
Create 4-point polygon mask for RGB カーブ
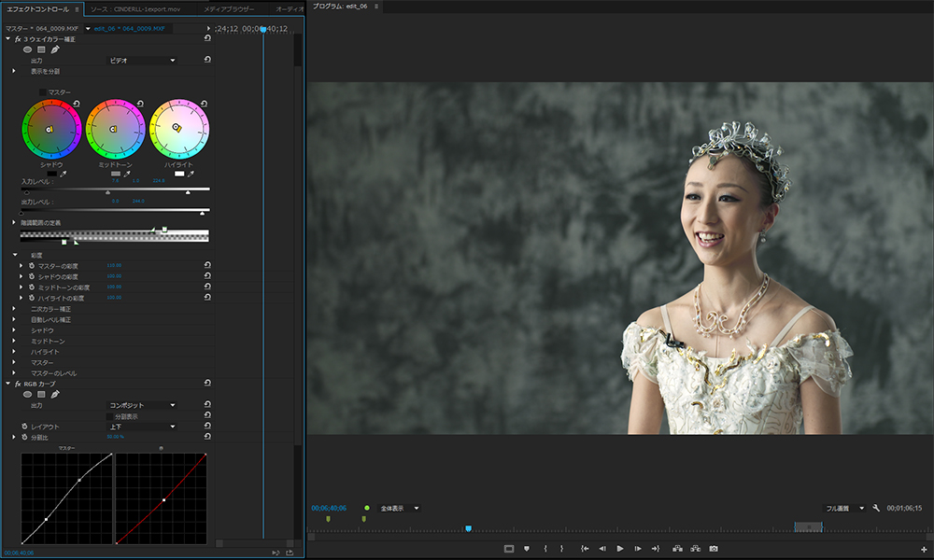[41, 394]
